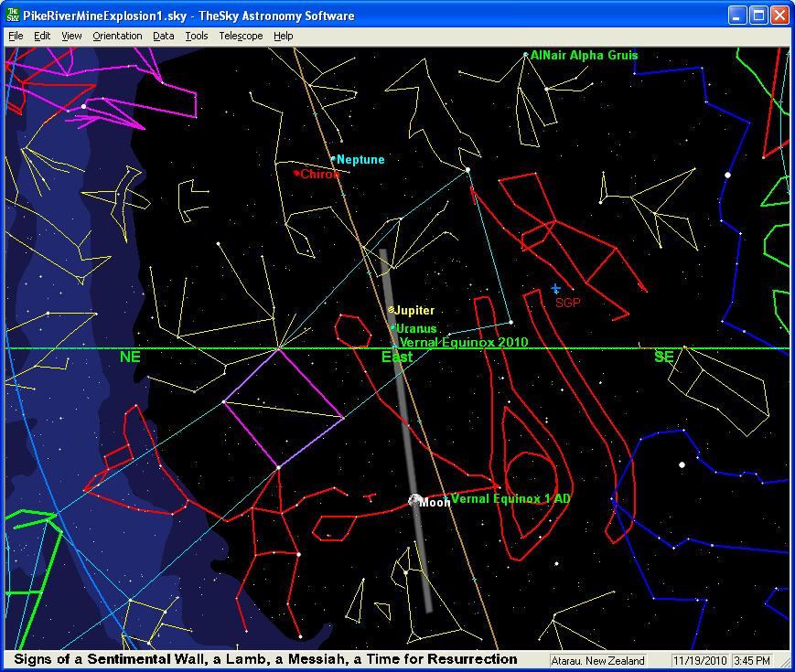Click the blue SGP cross marker
The image size is (795, 672).
point(555,289)
